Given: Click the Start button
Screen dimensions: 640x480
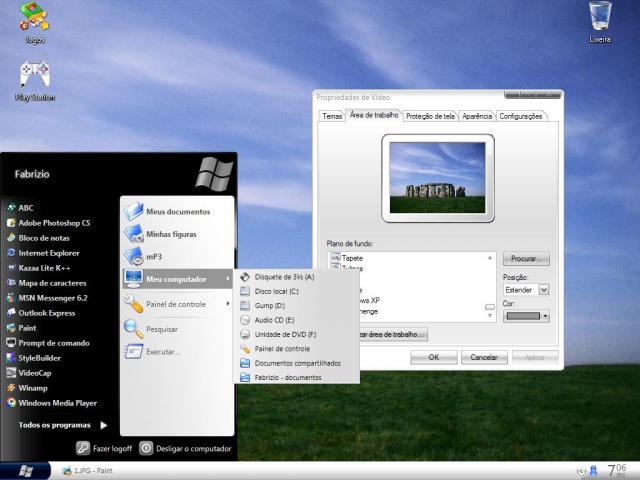Looking at the screenshot, I should pyautogui.click(x=25, y=471).
